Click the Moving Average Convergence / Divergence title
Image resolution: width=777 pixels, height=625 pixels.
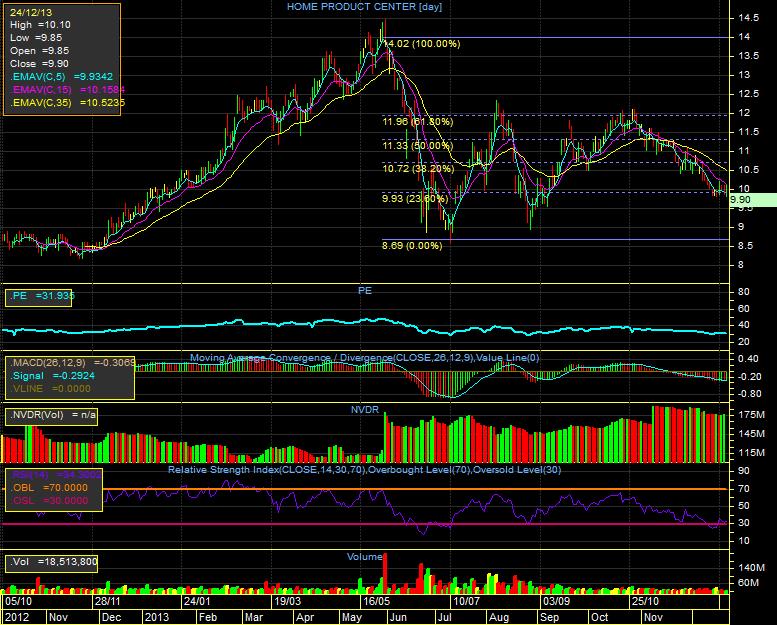coord(365,357)
